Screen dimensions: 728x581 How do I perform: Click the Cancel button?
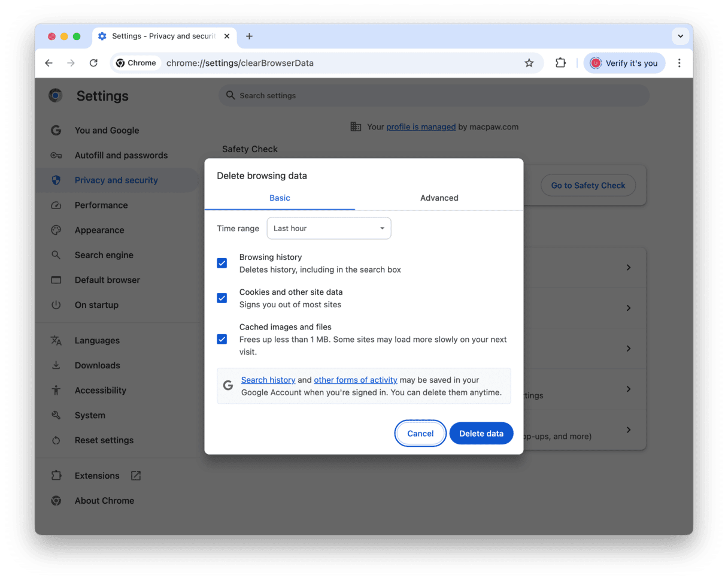click(420, 434)
